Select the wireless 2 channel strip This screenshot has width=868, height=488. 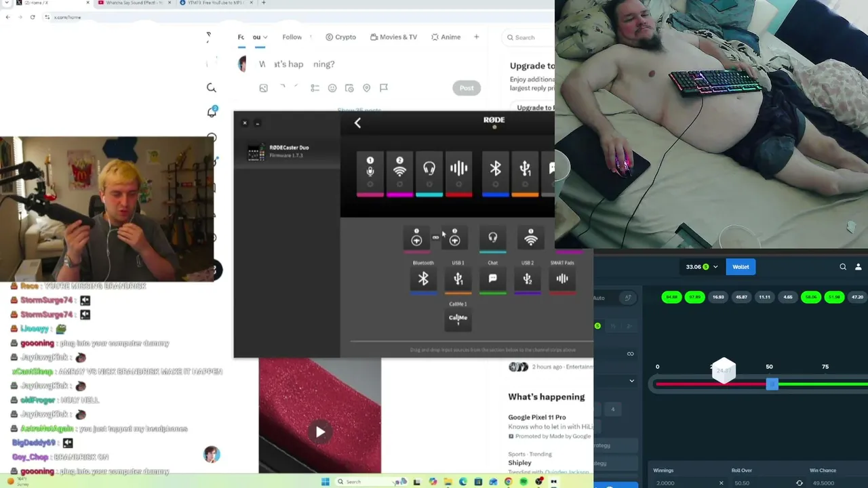tap(399, 175)
